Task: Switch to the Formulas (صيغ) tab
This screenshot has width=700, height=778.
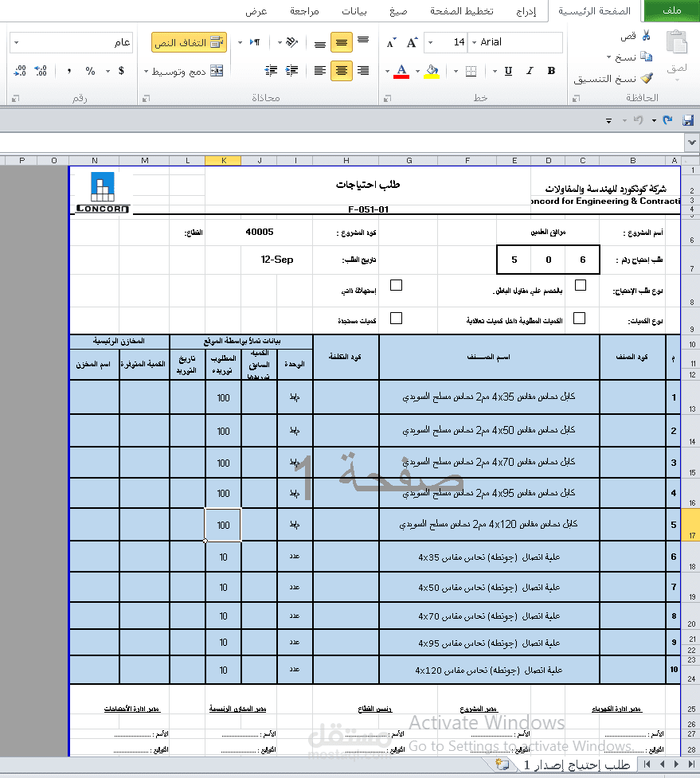Action: (x=398, y=11)
